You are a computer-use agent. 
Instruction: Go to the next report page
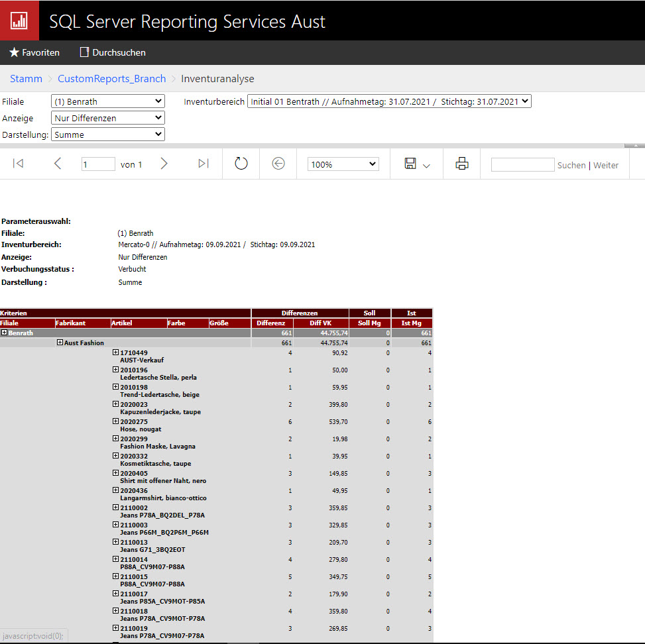[x=164, y=164]
